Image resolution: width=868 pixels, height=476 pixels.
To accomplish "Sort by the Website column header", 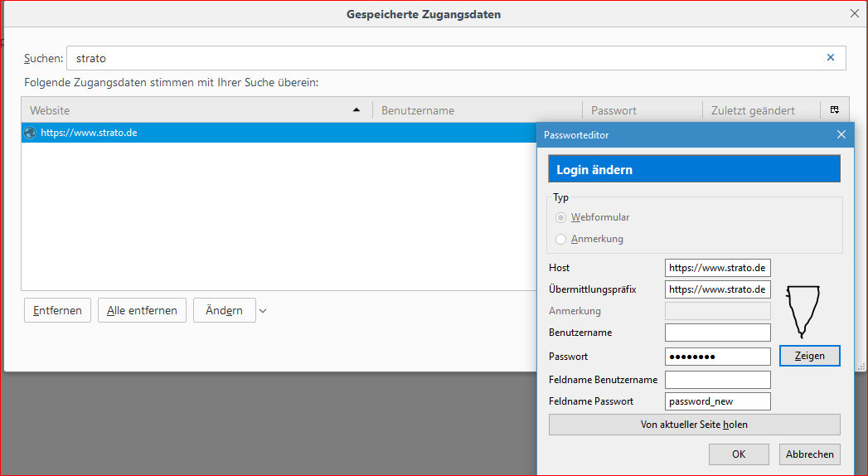I will (196, 110).
